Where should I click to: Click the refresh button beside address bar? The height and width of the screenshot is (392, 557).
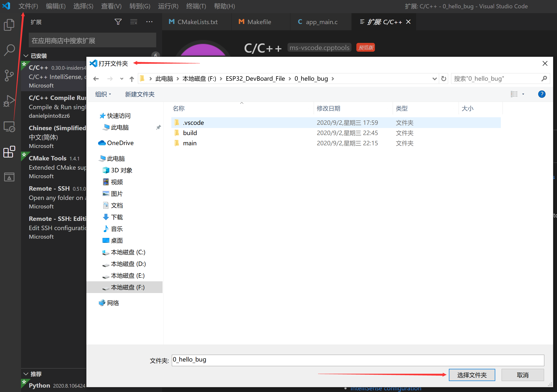pos(444,79)
